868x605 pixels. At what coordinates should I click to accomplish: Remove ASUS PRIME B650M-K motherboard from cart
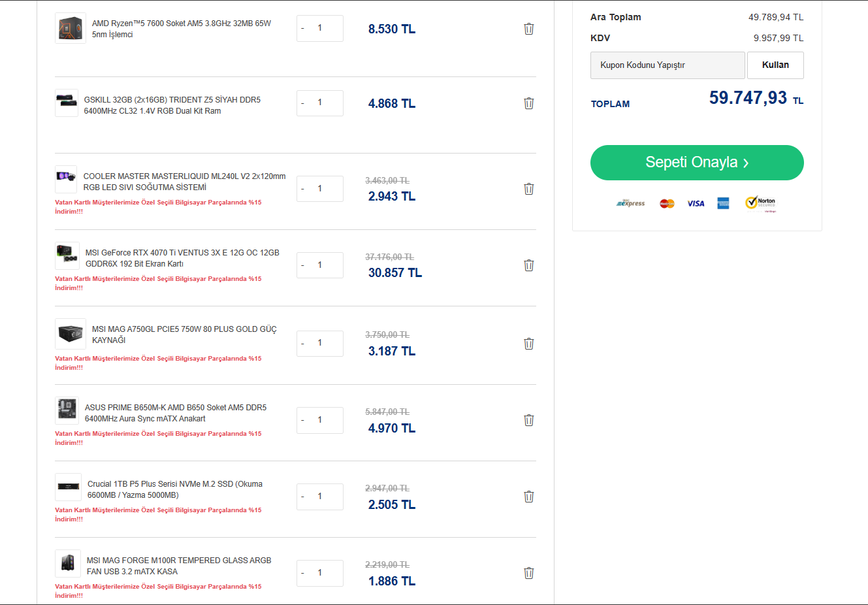(529, 420)
